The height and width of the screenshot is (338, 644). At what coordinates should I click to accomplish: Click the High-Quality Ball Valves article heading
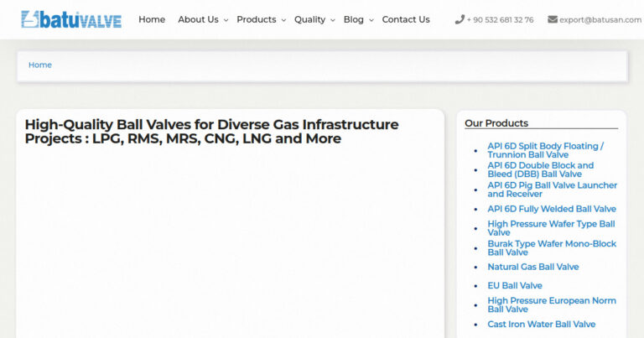pyautogui.click(x=211, y=132)
